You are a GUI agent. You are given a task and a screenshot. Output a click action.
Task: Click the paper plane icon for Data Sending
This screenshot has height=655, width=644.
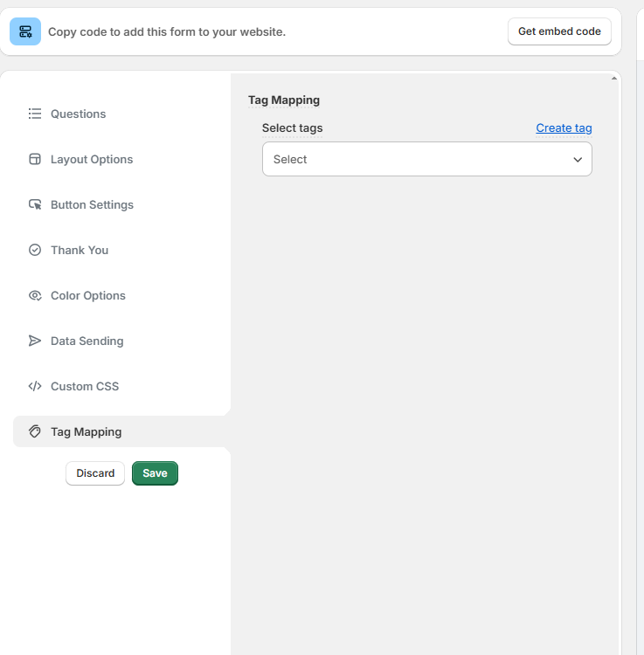click(x=35, y=341)
